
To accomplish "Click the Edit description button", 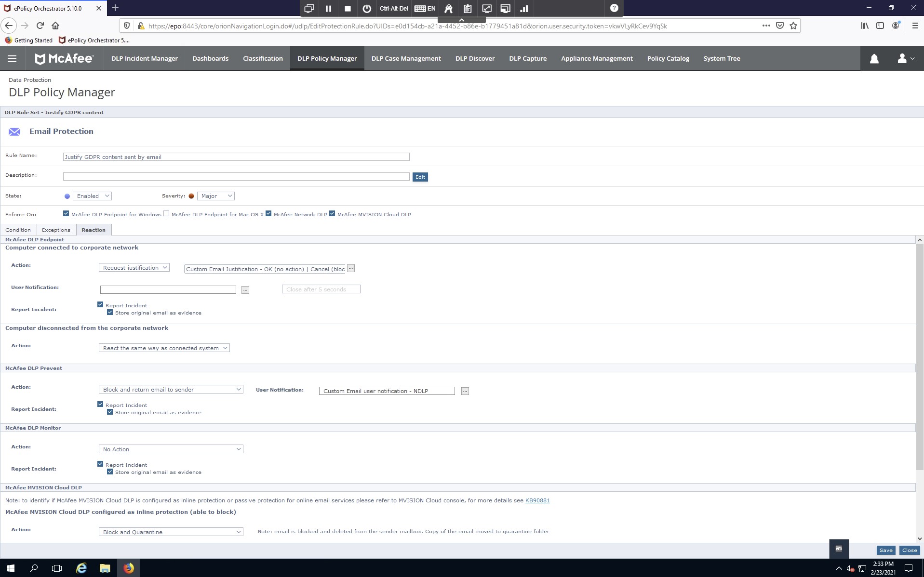I will pyautogui.click(x=420, y=177).
